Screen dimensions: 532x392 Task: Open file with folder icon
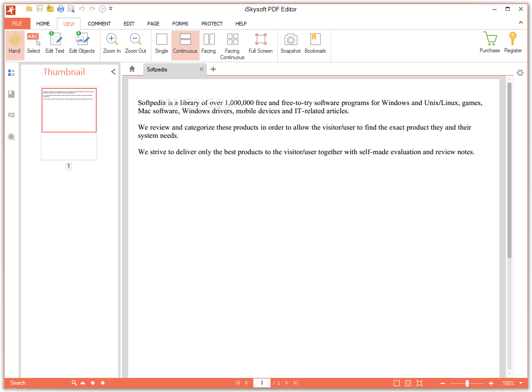29,9
